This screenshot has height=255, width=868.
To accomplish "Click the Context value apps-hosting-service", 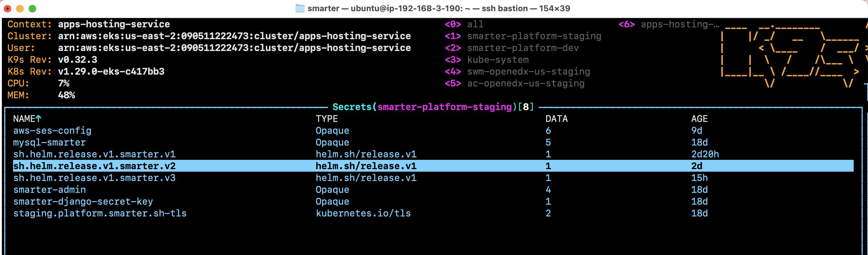I will [114, 24].
